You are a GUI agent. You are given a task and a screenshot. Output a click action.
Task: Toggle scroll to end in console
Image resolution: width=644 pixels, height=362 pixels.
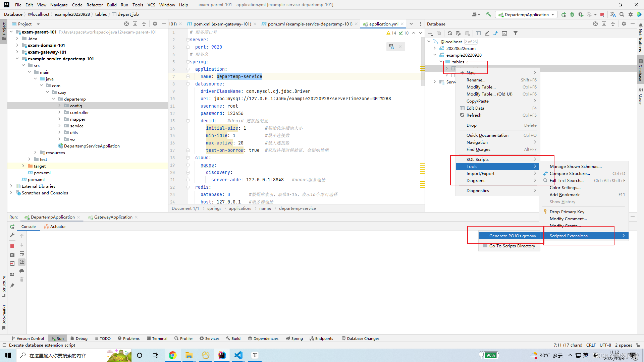click(22, 262)
